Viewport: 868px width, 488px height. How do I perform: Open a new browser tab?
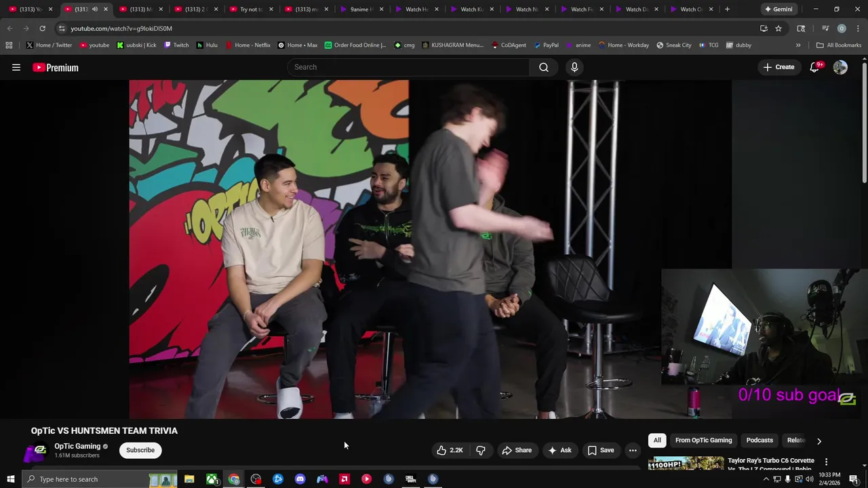727,9
